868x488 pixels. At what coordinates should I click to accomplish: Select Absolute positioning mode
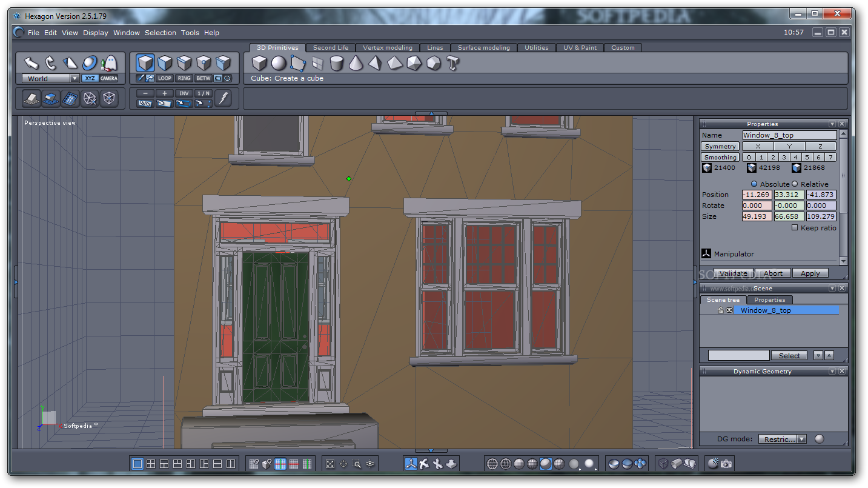pyautogui.click(x=754, y=184)
